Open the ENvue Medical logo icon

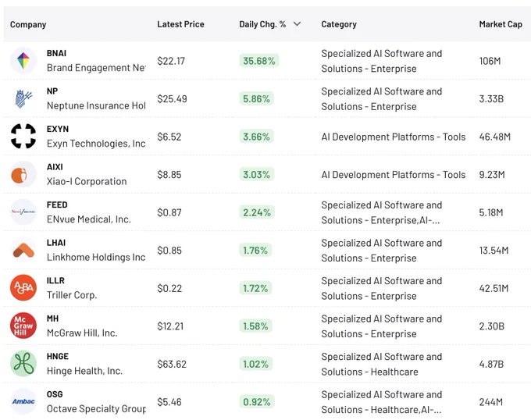point(23,212)
